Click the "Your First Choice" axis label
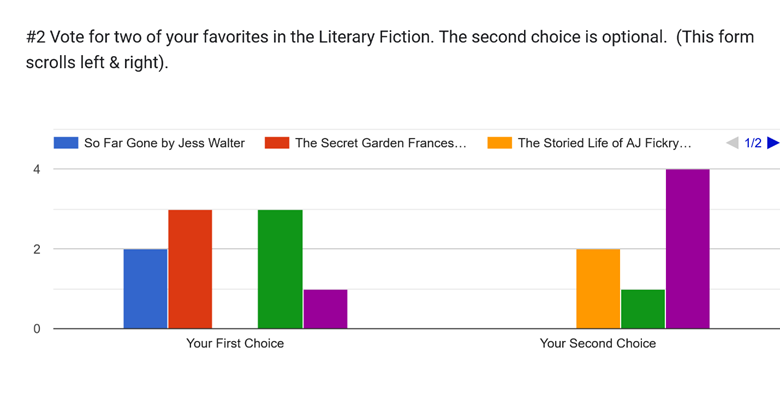This screenshot has width=780, height=407. coord(235,344)
